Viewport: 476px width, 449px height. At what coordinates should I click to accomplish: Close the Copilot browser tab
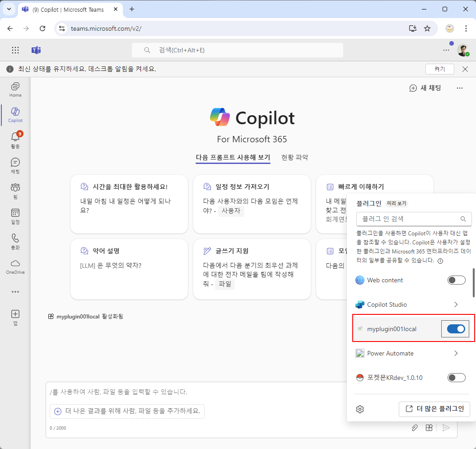point(115,9)
